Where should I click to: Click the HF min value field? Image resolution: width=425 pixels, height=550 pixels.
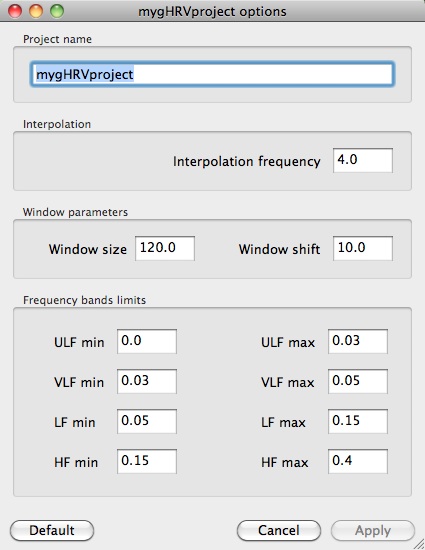pos(147,461)
